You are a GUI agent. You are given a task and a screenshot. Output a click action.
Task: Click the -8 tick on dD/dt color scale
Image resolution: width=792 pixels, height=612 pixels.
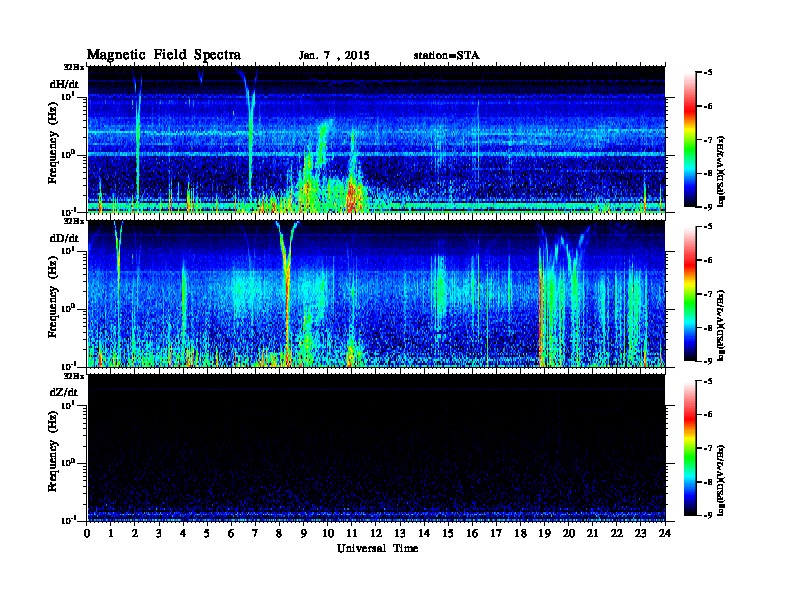click(707, 327)
